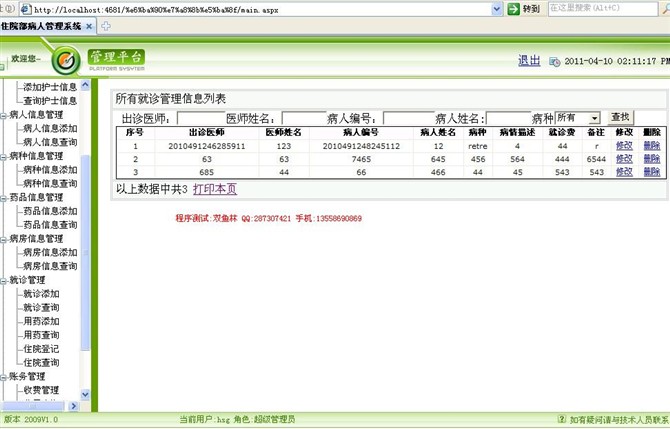Open 病房信息添加 menu entry
Screen dimensions: 670x429
[x=50, y=252]
